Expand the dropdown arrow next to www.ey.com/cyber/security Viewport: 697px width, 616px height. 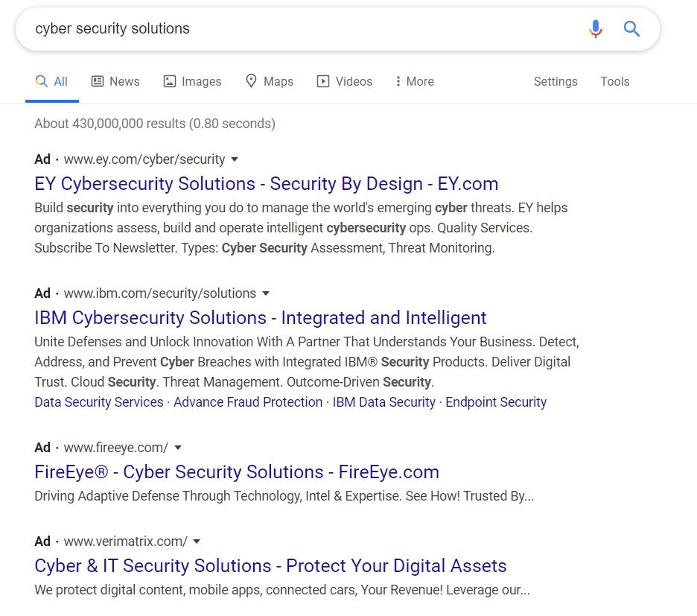(x=235, y=159)
